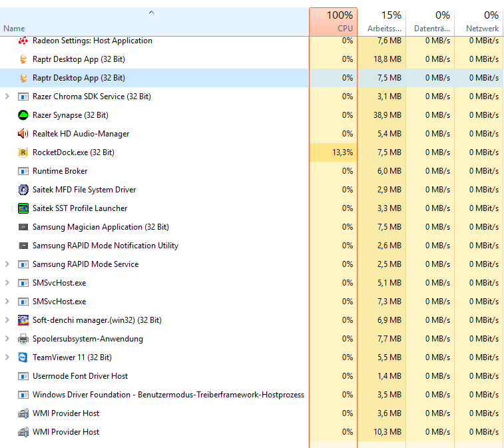Select the Samsung RAPID Mode Notification Utility name

coord(105,246)
